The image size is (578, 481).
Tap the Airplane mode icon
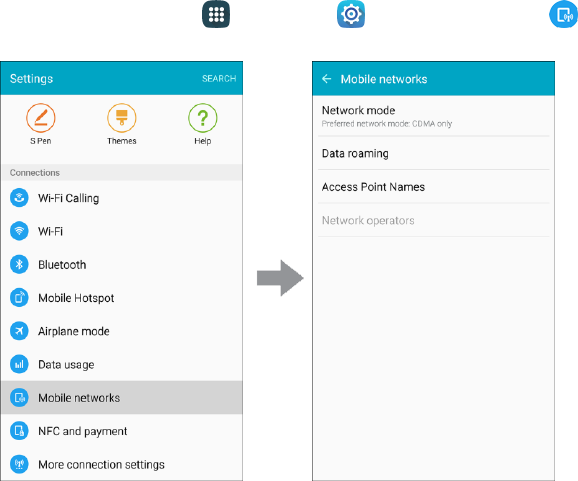pyautogui.click(x=19, y=331)
